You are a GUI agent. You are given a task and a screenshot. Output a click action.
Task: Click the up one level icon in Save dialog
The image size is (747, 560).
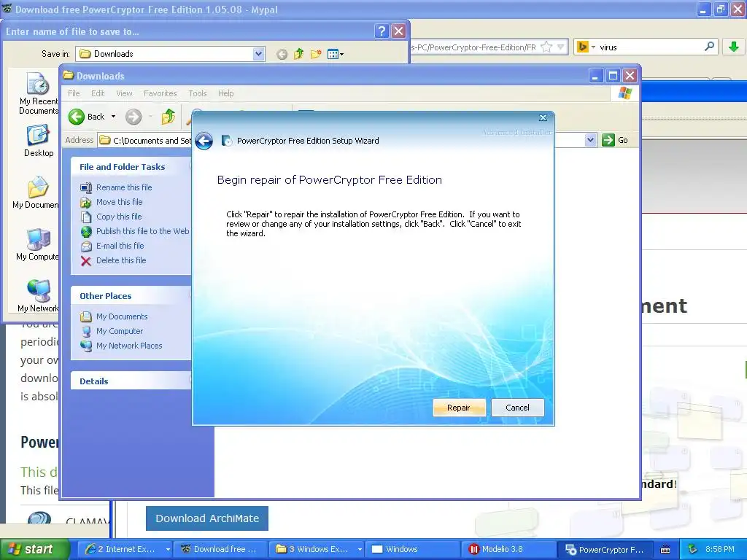click(x=298, y=54)
